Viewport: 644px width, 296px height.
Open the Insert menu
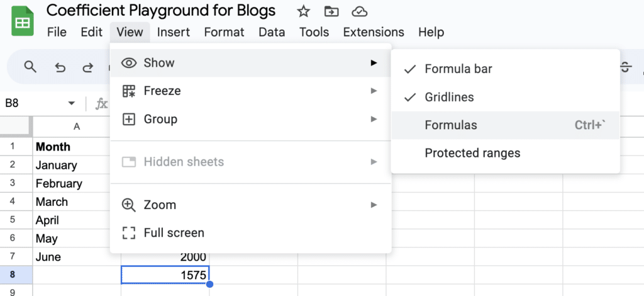pos(174,32)
